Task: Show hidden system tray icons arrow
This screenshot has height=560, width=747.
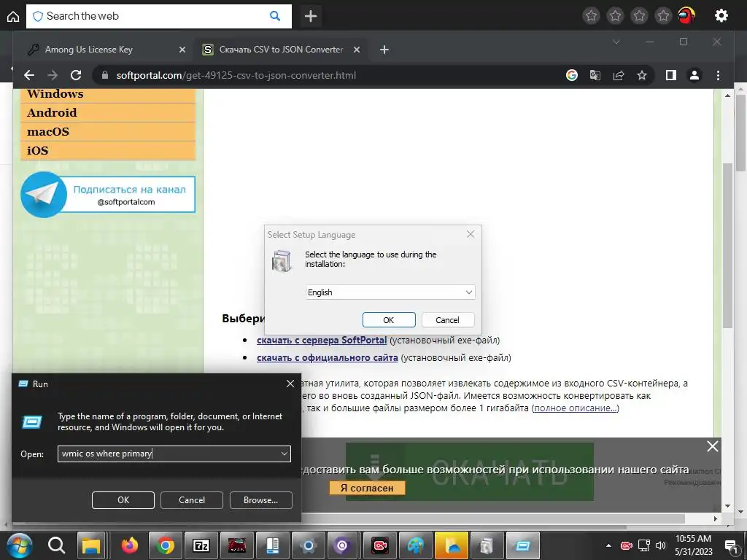Action: 608,545
